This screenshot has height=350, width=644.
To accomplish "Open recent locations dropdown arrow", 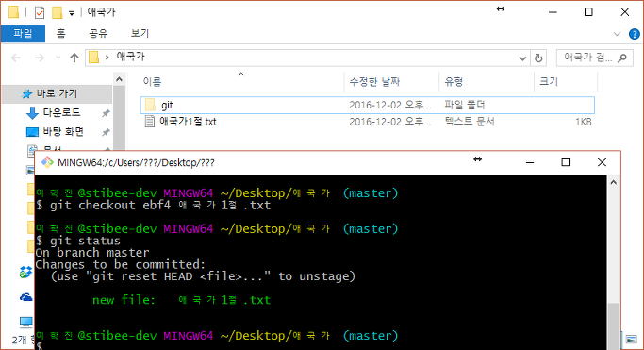I will 58,58.
